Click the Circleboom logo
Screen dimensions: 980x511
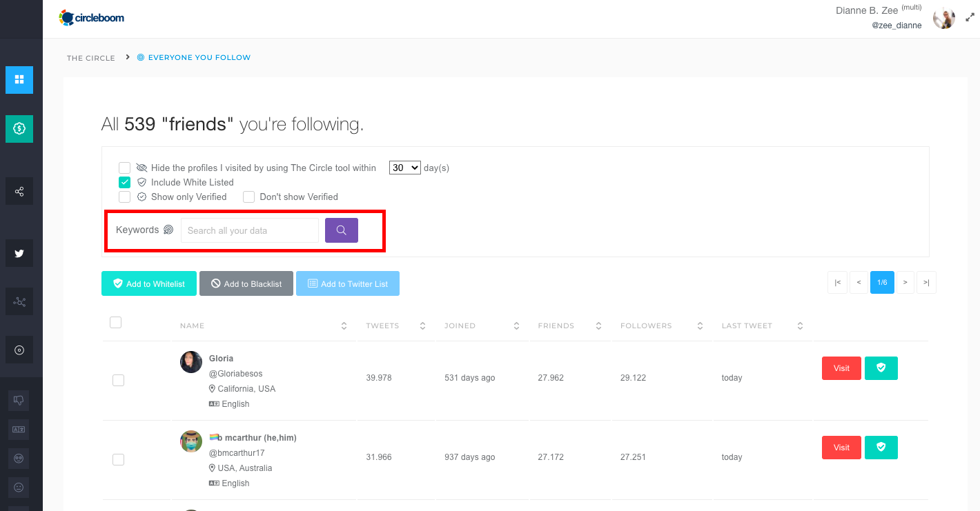(x=92, y=17)
